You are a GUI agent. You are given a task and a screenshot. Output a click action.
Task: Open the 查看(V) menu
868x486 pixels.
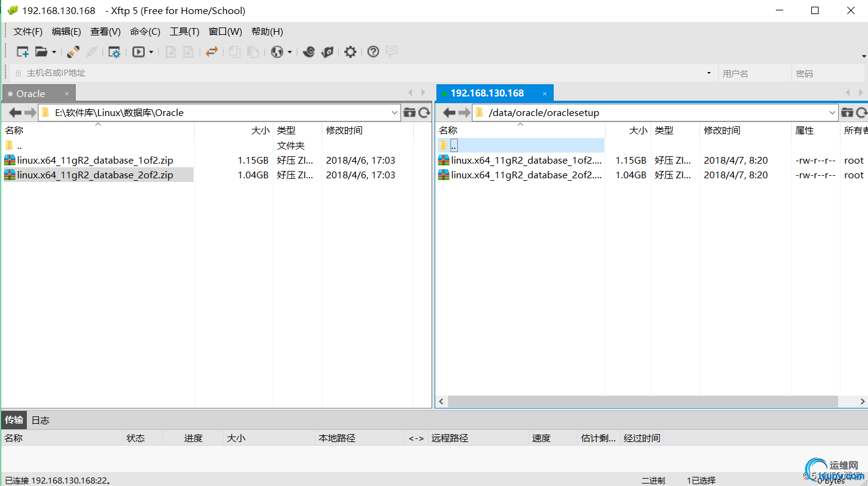pos(106,32)
